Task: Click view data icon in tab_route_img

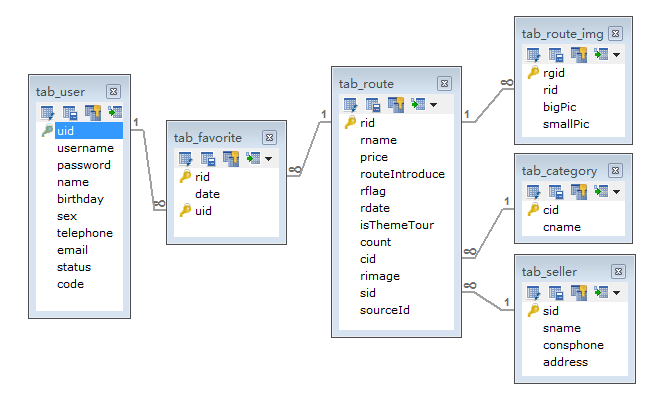Action: pyautogui.click(x=601, y=54)
